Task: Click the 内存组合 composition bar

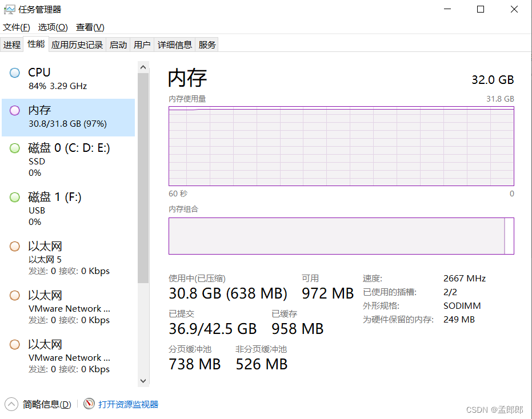Action: tap(341, 236)
